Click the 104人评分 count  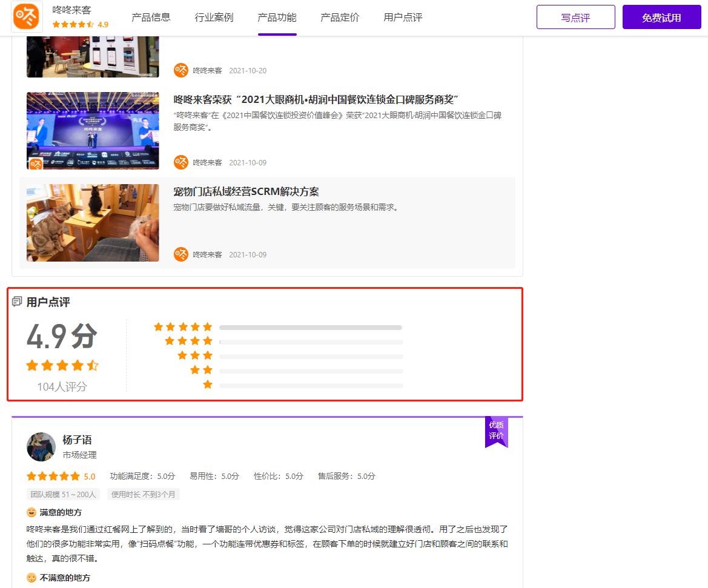pos(62,386)
